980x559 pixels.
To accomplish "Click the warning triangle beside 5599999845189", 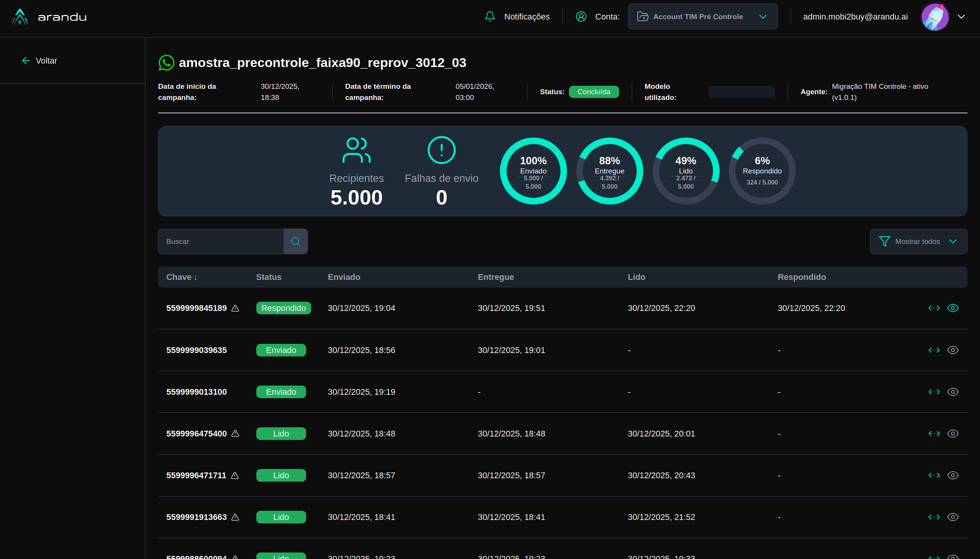I will click(236, 308).
